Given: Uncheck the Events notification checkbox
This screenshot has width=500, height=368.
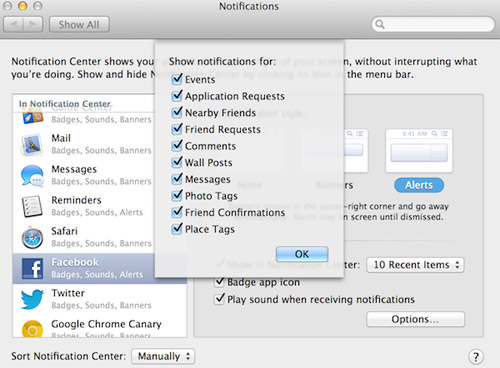Looking at the screenshot, I should point(177,79).
